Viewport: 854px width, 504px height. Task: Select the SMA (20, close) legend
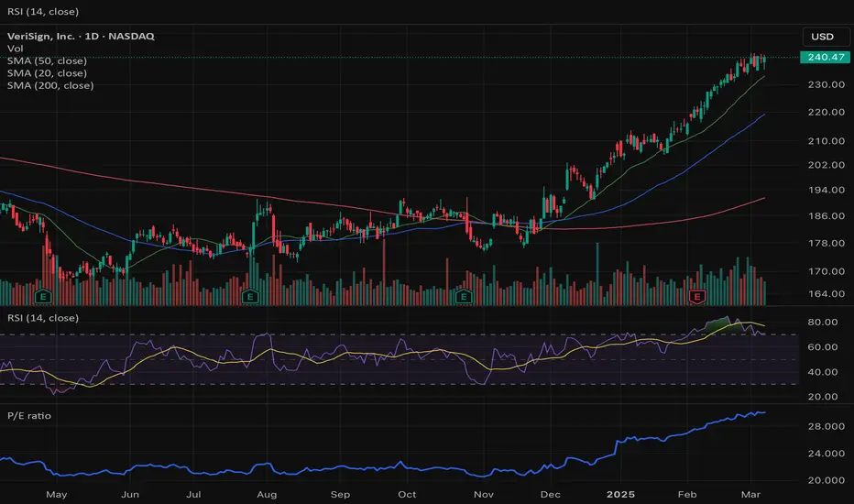47,73
